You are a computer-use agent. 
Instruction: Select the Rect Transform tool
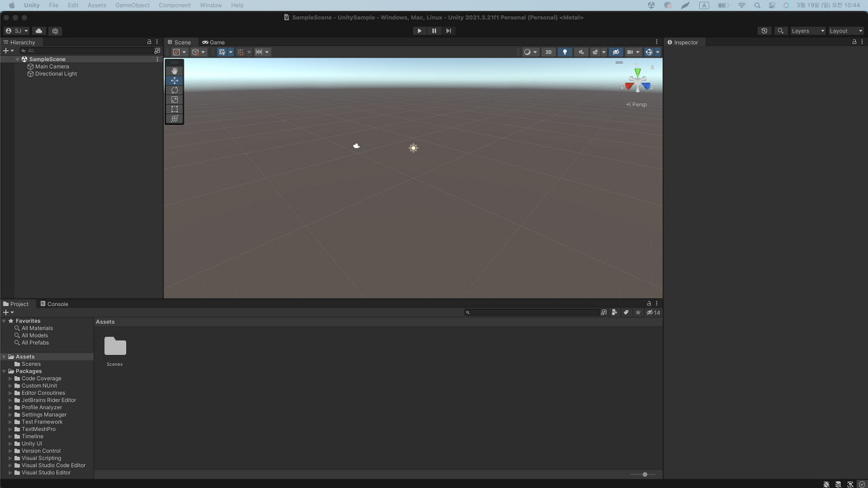point(174,109)
